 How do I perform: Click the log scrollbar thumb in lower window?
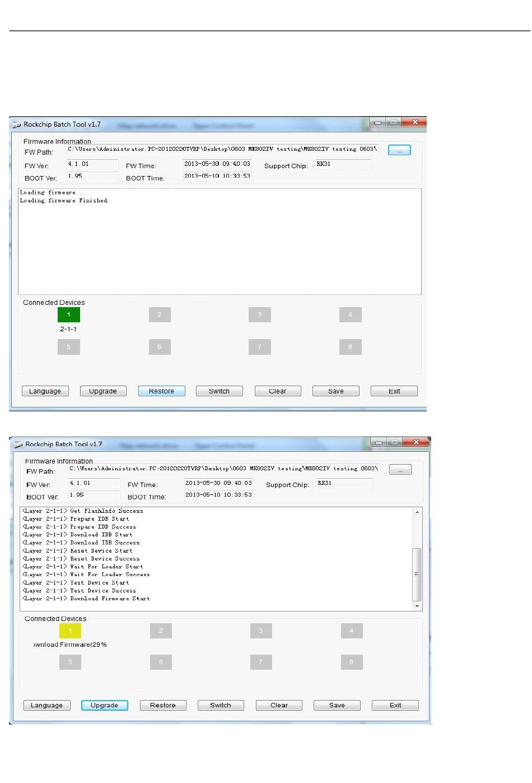click(x=417, y=574)
